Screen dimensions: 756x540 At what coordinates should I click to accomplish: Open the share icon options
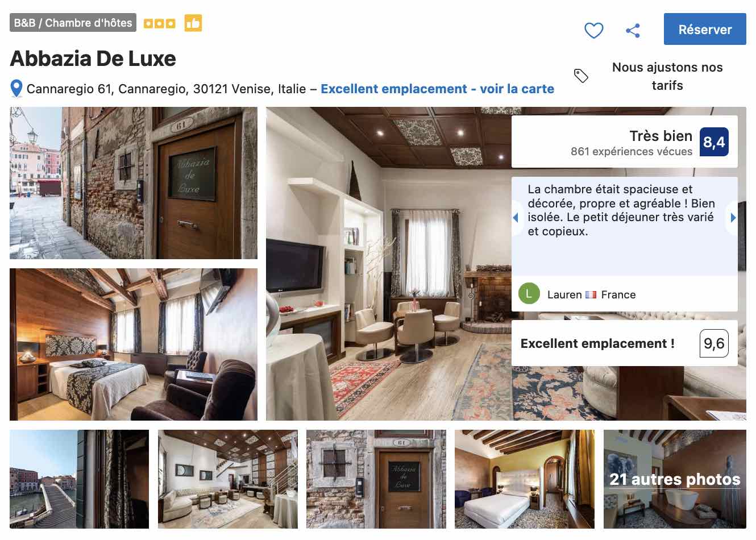click(633, 30)
